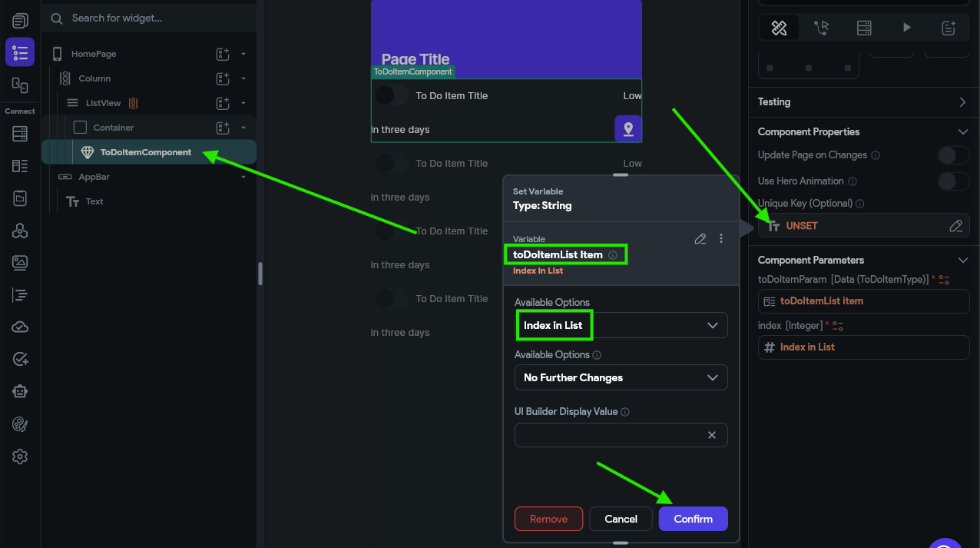Add a child widget to Container
980x548 pixels.
223,128
